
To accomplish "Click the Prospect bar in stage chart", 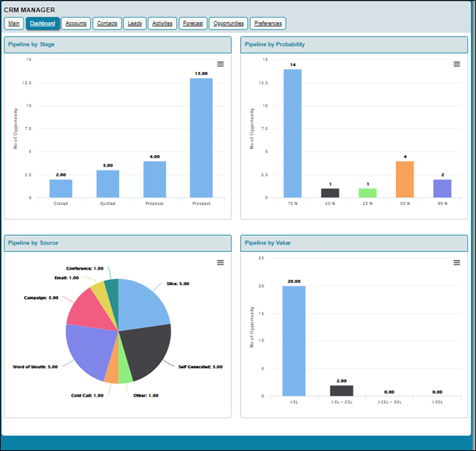I will [x=201, y=138].
